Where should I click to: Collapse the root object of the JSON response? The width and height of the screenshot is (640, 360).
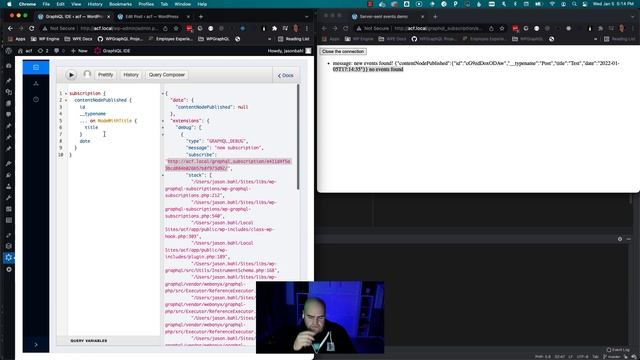[x=163, y=93]
